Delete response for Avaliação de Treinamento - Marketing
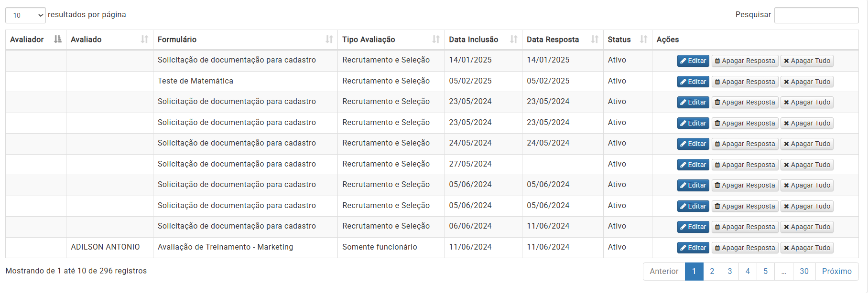The image size is (868, 293). (x=745, y=248)
